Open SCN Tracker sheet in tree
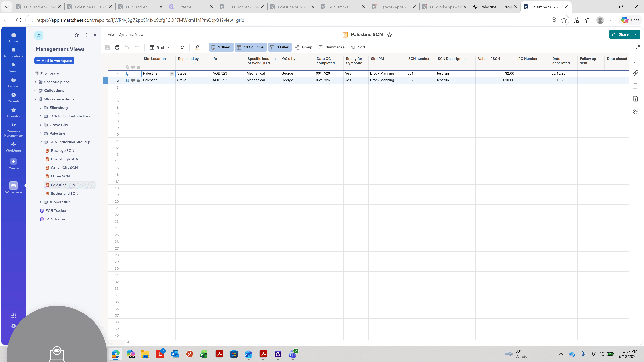The width and height of the screenshot is (644, 362). [x=56, y=219]
